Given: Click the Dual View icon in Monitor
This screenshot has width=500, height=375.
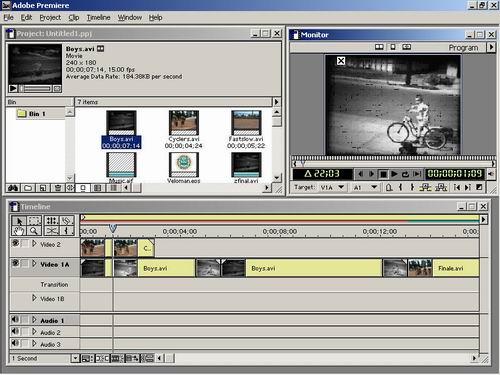Looking at the screenshot, I should coord(379,47).
